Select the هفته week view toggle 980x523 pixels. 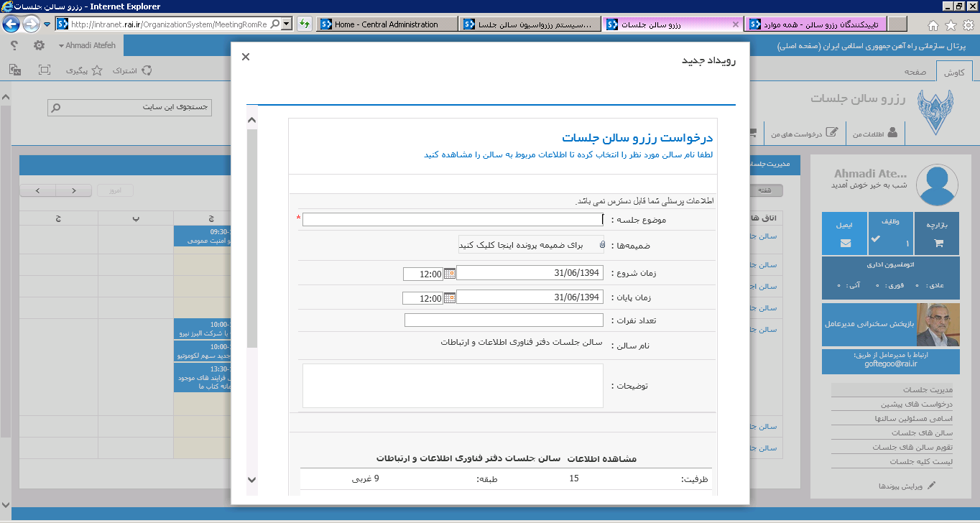point(767,190)
